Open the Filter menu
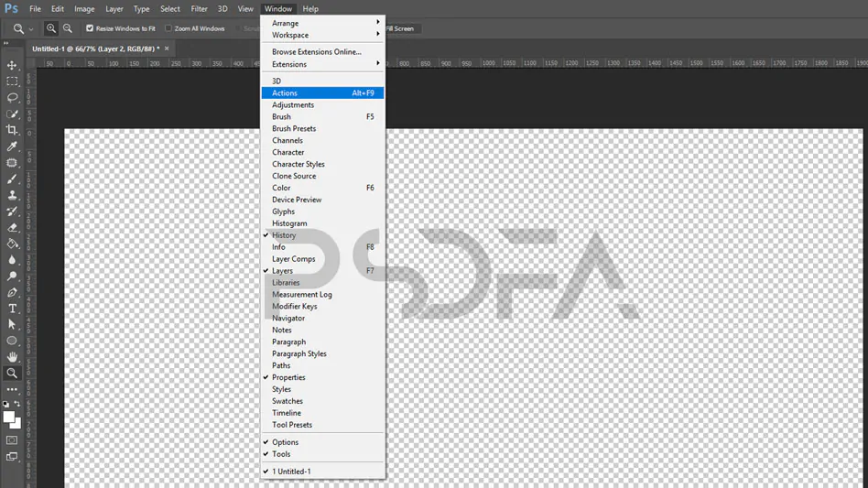The height and width of the screenshot is (488, 868). click(199, 9)
